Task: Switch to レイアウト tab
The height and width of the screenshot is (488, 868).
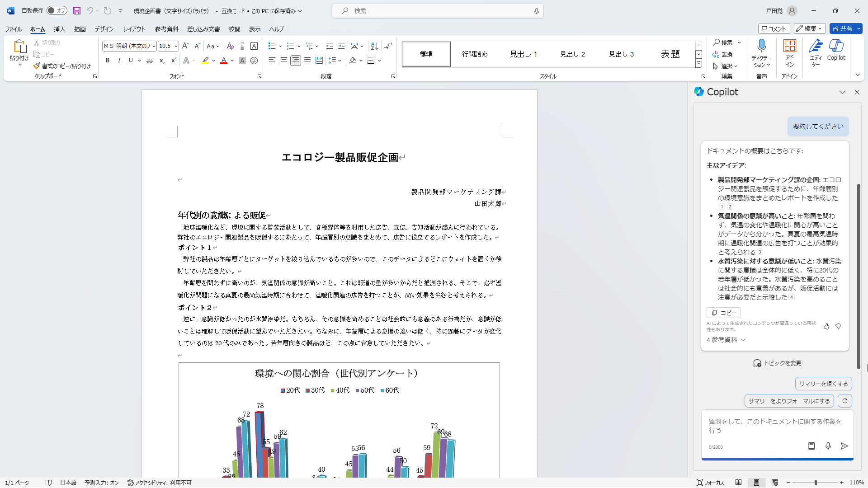Action: pyautogui.click(x=134, y=29)
